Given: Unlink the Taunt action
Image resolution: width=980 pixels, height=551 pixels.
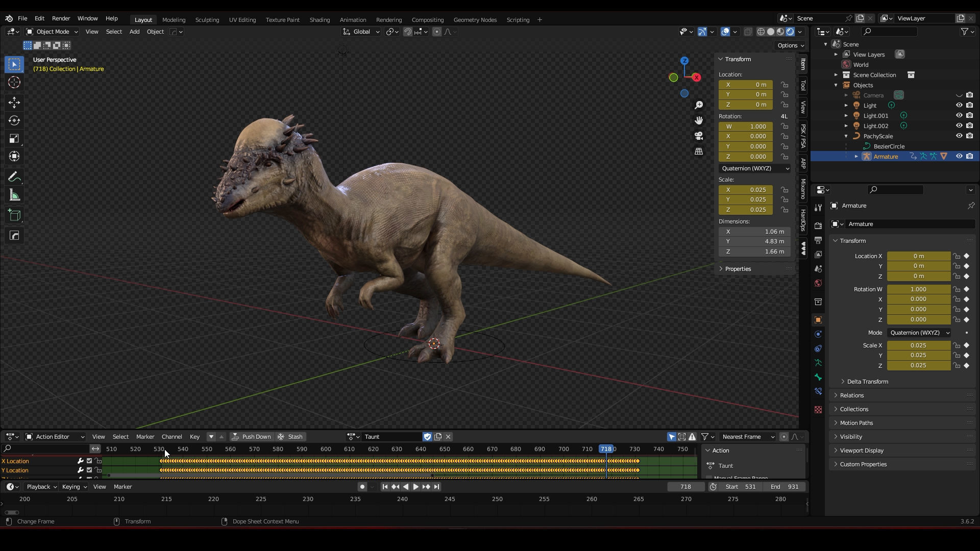Looking at the screenshot, I should coord(448,437).
